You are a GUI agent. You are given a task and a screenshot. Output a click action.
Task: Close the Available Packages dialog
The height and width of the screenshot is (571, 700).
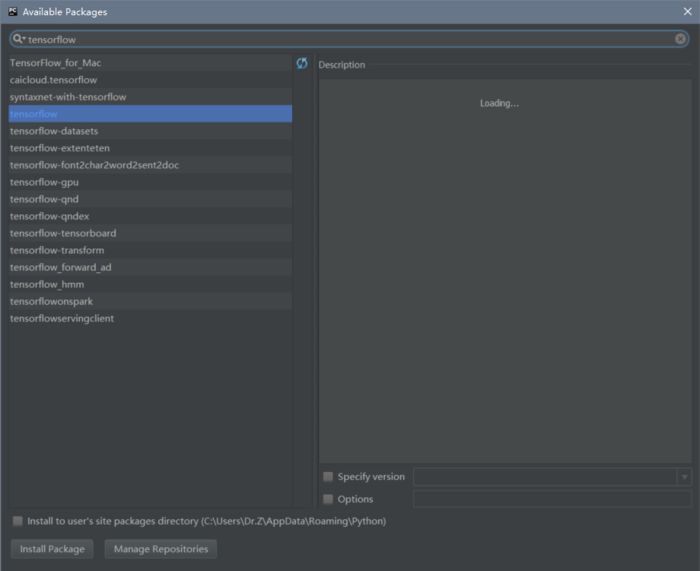(x=687, y=12)
